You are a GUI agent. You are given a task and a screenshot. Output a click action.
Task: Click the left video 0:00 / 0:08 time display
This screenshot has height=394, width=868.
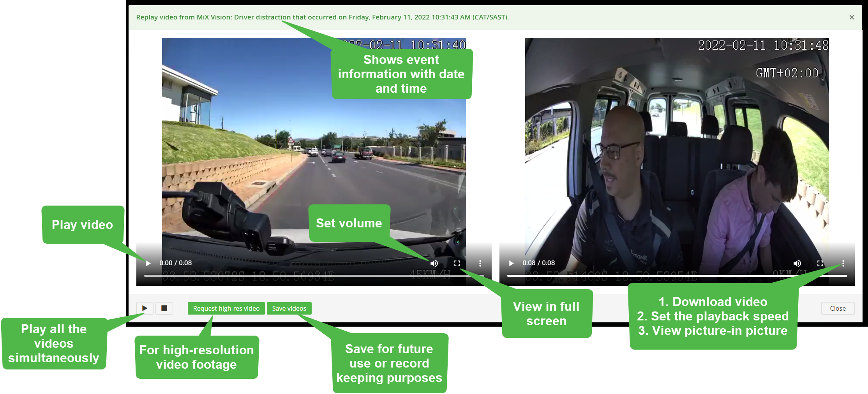pyautogui.click(x=175, y=263)
